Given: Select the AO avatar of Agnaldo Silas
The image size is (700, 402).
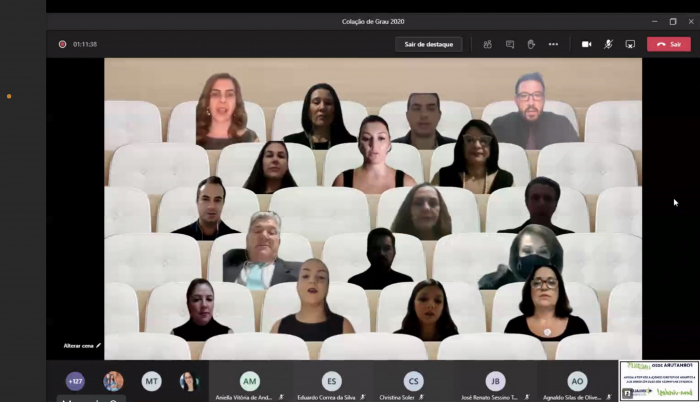Looking at the screenshot, I should (577, 381).
